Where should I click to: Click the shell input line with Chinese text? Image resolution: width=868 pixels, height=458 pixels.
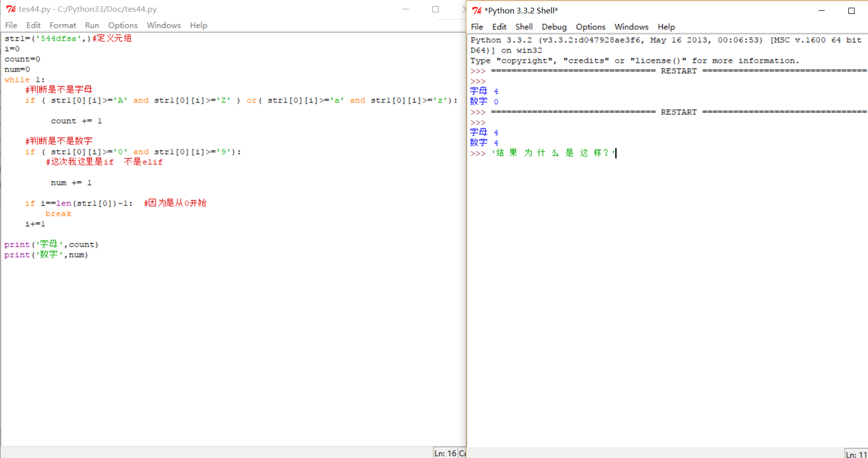tap(552, 153)
